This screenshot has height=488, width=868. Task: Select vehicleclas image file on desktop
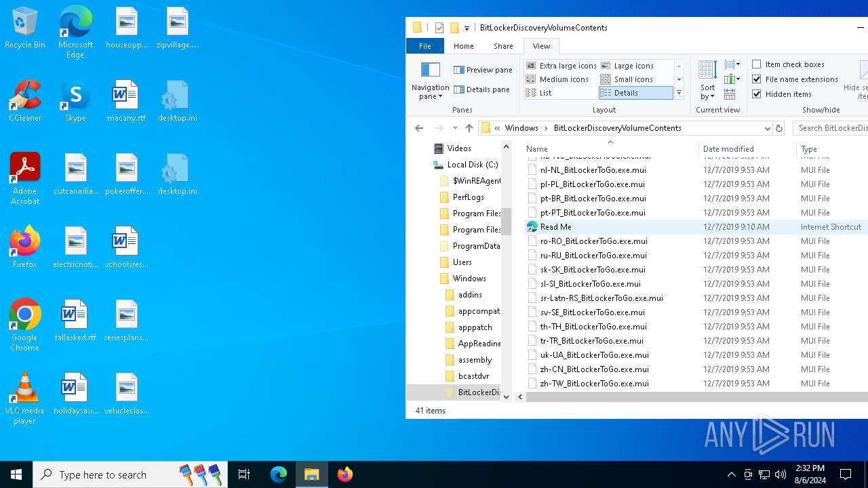126,394
